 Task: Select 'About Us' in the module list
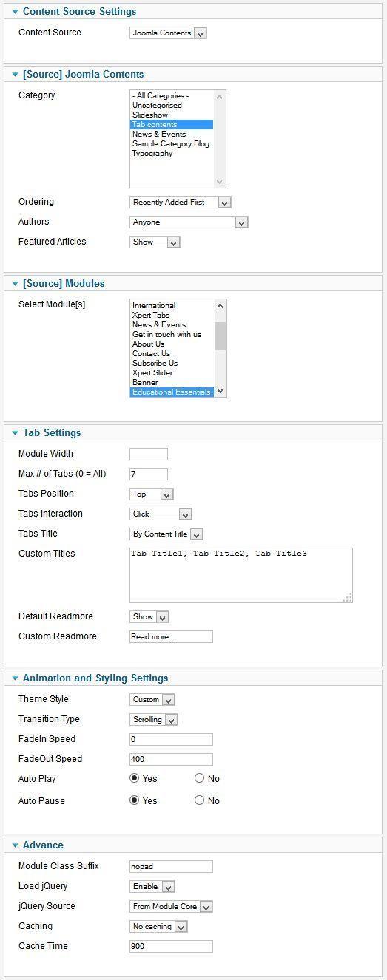(172, 344)
